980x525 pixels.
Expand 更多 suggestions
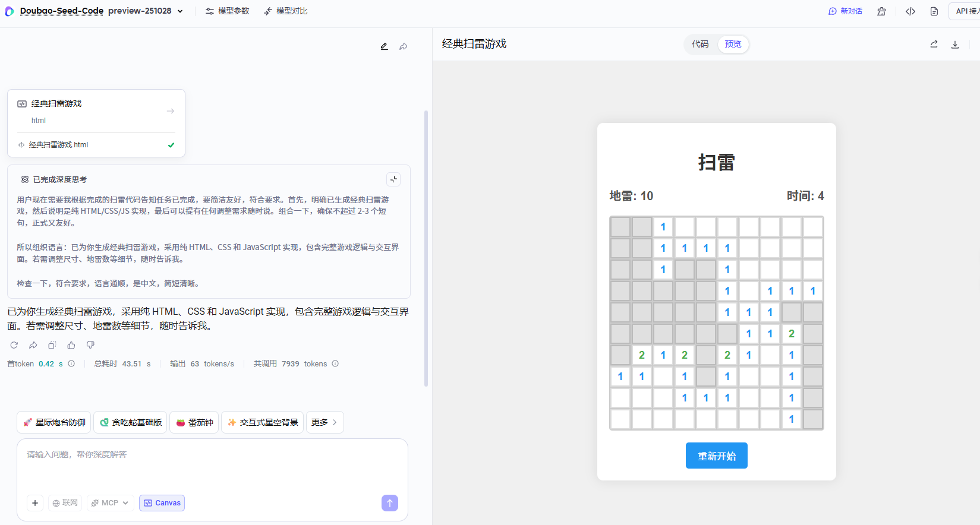pyautogui.click(x=325, y=422)
